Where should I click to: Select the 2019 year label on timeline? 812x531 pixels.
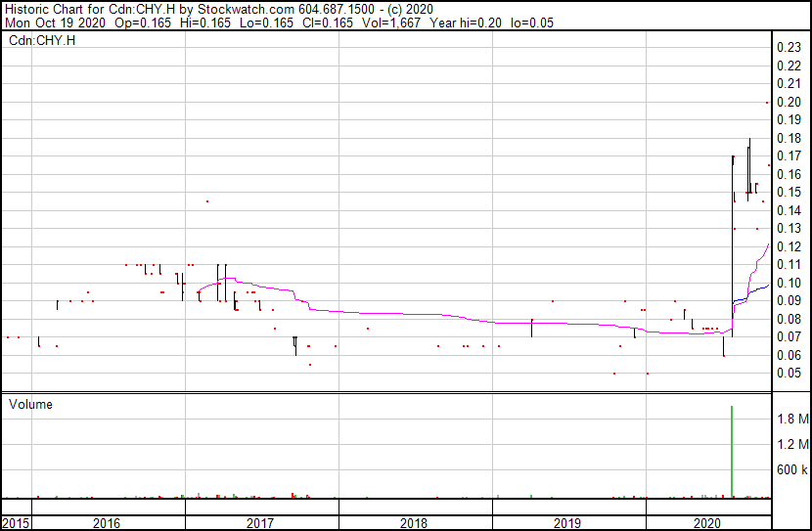pyautogui.click(x=567, y=523)
